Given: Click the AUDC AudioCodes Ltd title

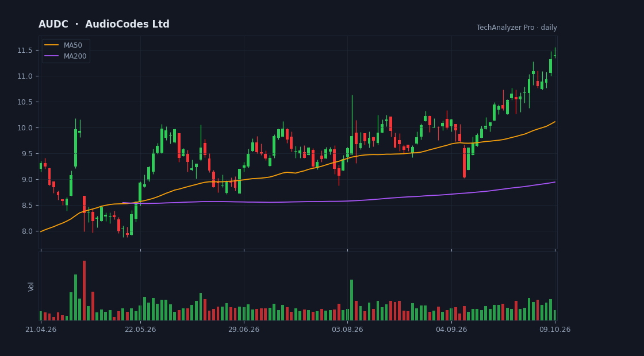Looking at the screenshot, I should click(104, 24).
